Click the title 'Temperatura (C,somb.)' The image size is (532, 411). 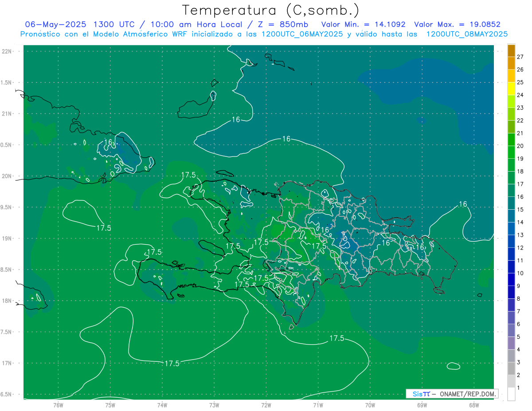pos(270,11)
